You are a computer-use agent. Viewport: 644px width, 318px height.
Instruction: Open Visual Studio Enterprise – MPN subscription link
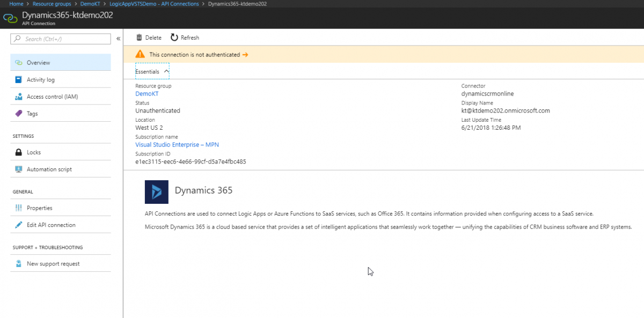tap(177, 145)
